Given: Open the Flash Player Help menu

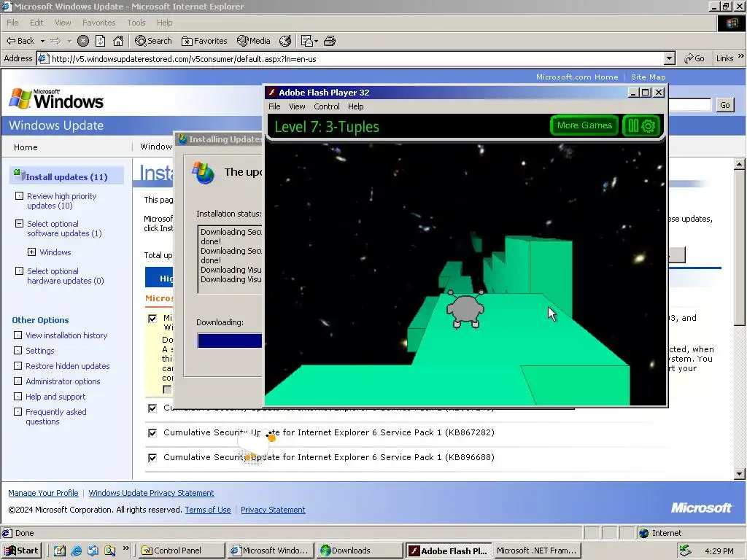Looking at the screenshot, I should pos(355,106).
